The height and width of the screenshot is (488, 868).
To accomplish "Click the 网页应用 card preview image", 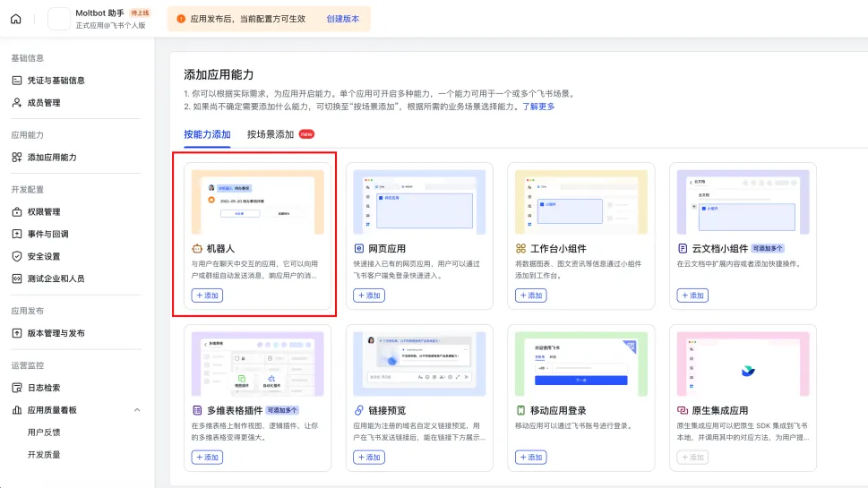I will tap(419, 202).
